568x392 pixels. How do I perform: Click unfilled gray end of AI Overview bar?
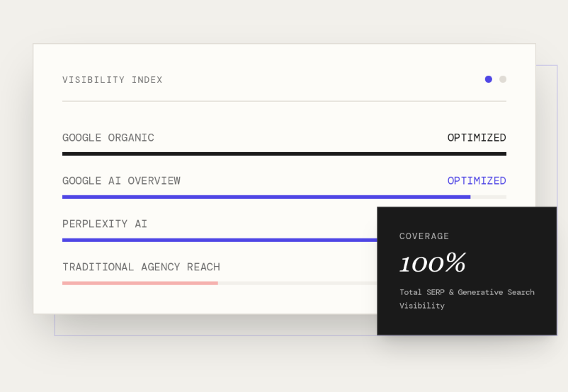coord(489,197)
